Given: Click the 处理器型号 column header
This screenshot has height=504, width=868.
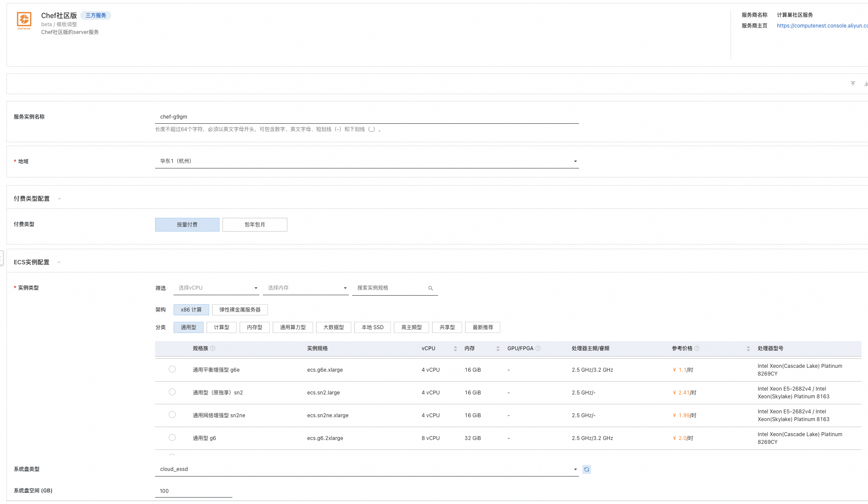Looking at the screenshot, I should [x=771, y=348].
